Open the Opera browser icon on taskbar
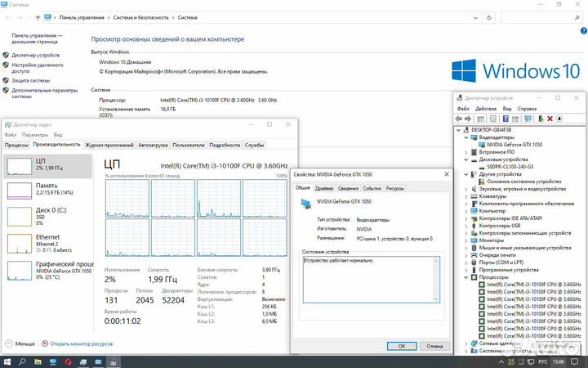Viewport: 588px width, 368px height. (69, 362)
